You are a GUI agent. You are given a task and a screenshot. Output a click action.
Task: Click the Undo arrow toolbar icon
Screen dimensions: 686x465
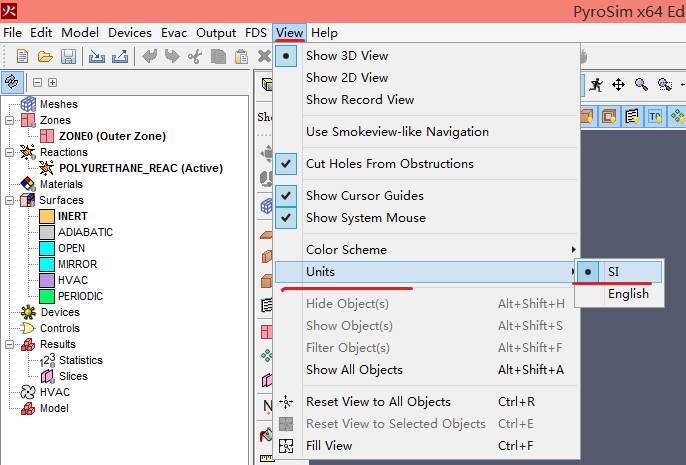point(150,56)
